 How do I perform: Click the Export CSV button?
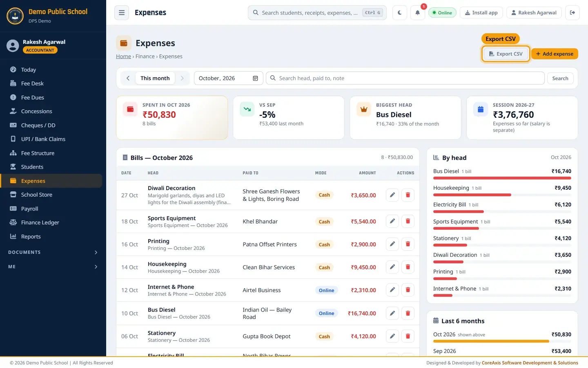506,54
